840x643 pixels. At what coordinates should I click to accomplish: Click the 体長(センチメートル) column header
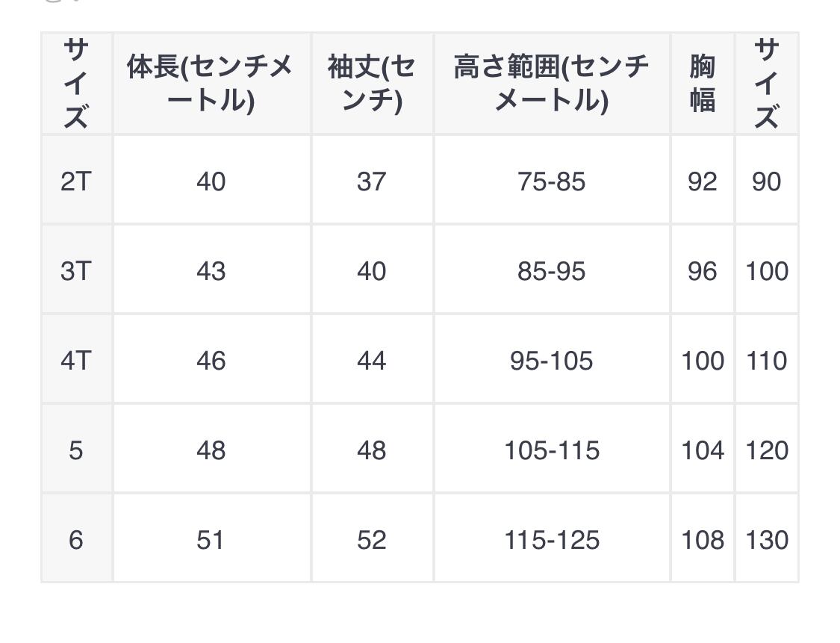211,84
